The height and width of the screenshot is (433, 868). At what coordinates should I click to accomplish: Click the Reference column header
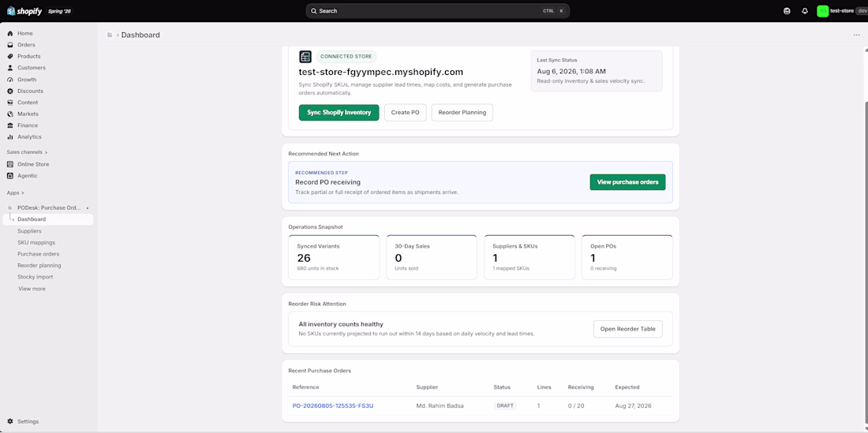coord(305,388)
